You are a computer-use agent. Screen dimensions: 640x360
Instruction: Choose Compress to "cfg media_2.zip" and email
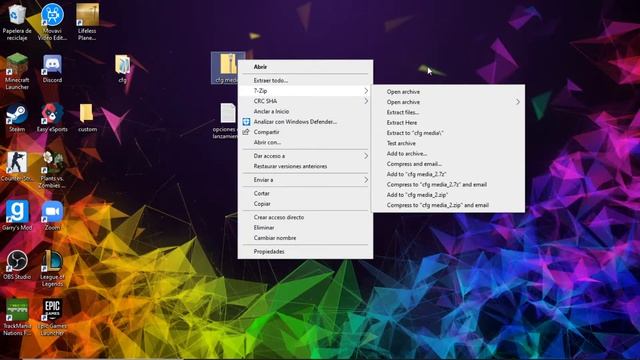click(x=448, y=205)
